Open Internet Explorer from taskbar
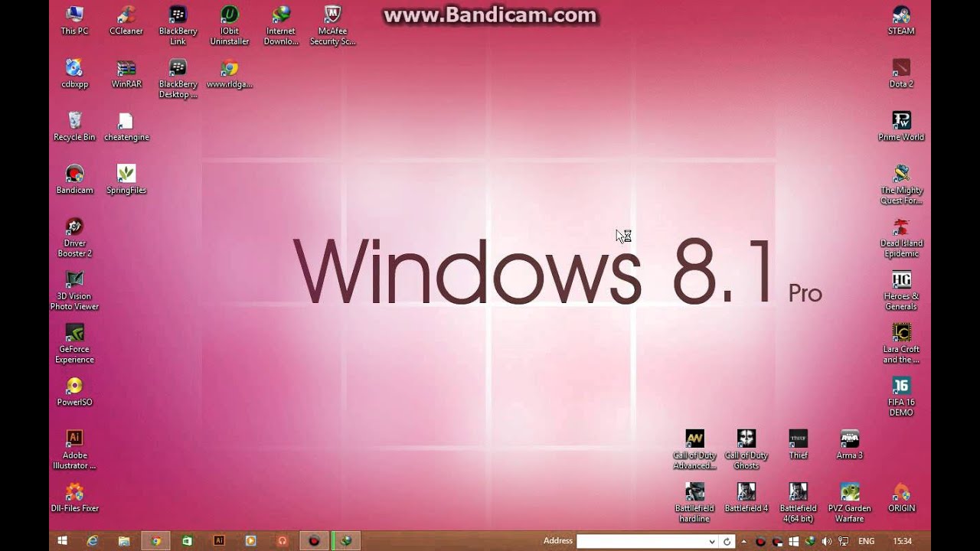980x551 pixels. 93,541
